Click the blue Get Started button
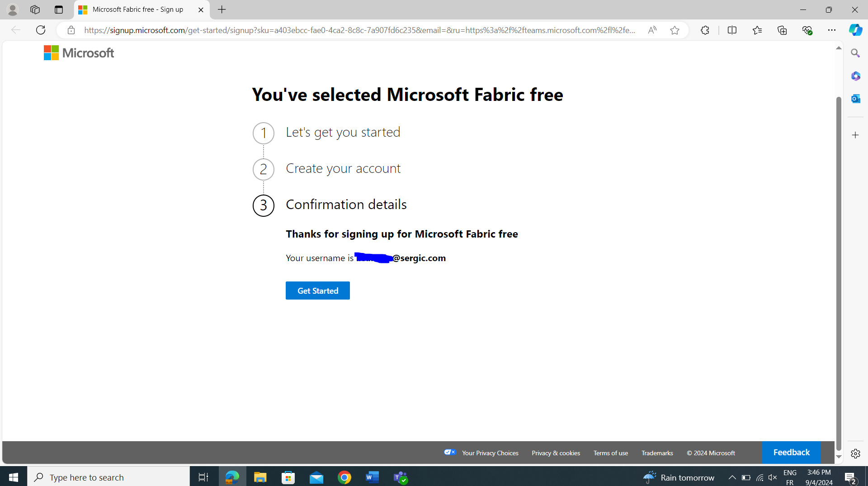Image resolution: width=868 pixels, height=486 pixels. (x=317, y=291)
